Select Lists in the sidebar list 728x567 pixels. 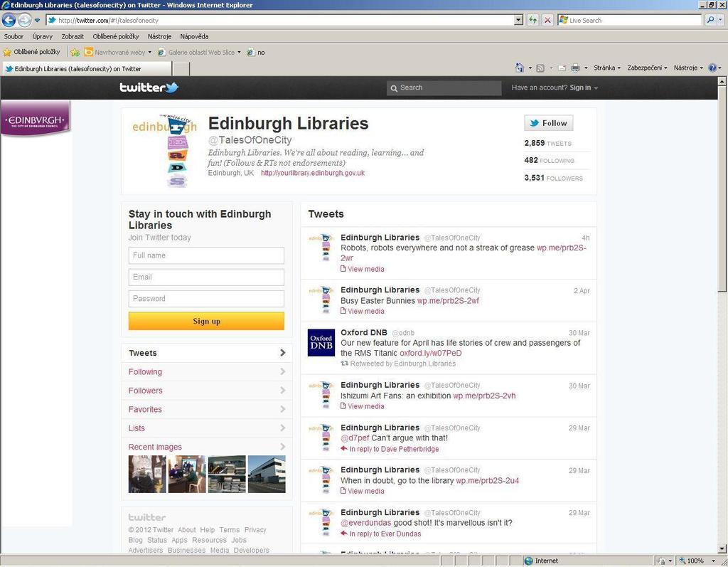click(x=207, y=428)
